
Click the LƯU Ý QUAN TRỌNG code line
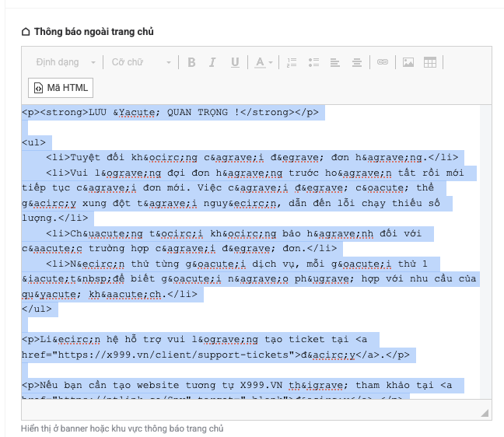[170, 113]
